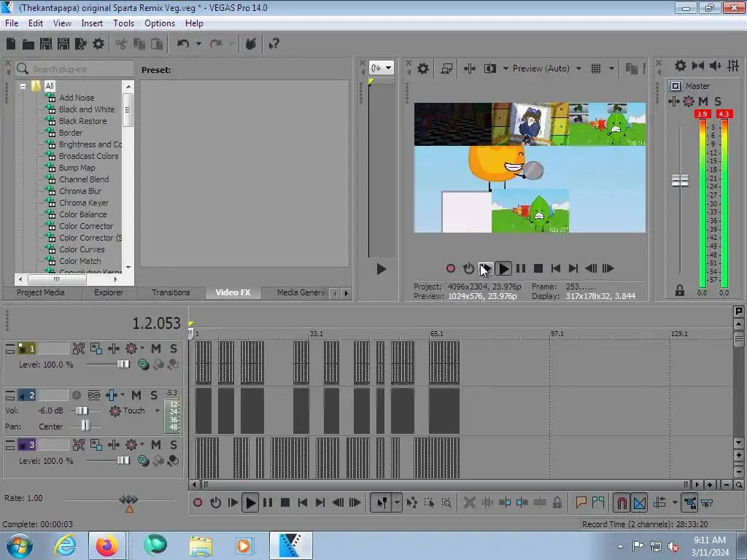This screenshot has width=747, height=560.
Task: Open split screen view dropdown arrow
Action: point(506,69)
